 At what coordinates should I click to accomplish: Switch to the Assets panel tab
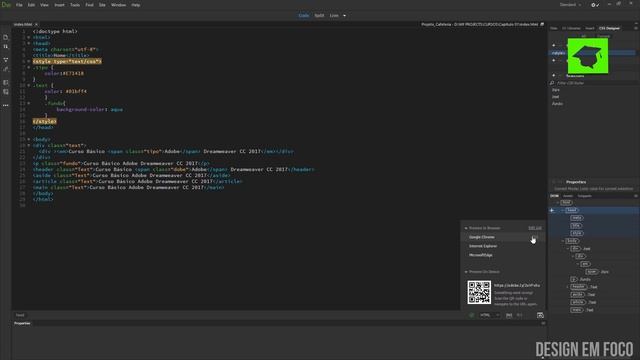pos(568,196)
